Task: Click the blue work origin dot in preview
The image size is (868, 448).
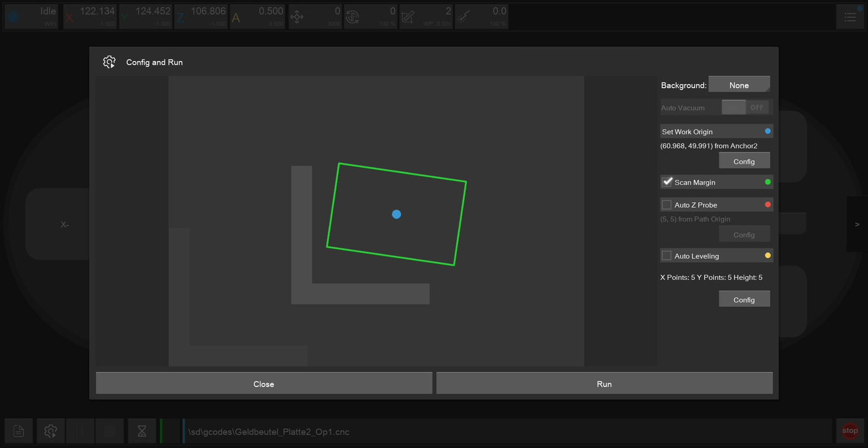Action: tap(396, 214)
